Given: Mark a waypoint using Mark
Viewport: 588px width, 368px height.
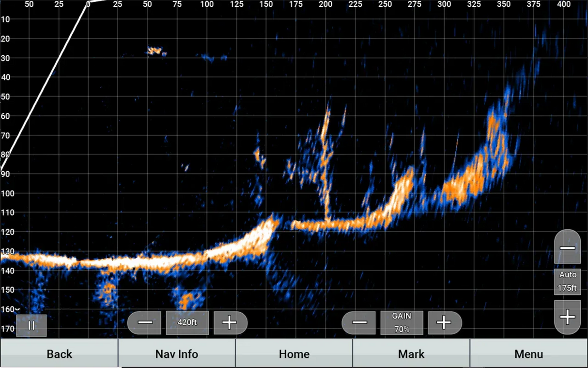Looking at the screenshot, I should tap(411, 354).
